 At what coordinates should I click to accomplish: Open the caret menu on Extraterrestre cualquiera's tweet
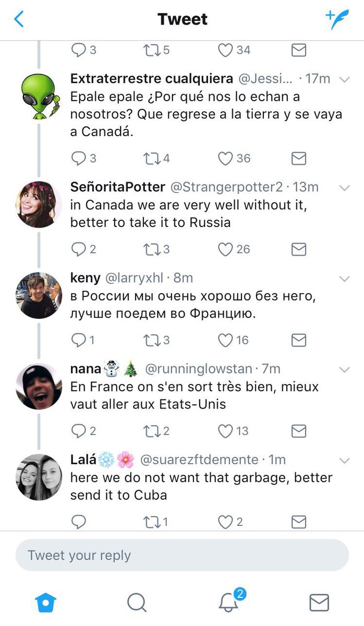(x=344, y=79)
